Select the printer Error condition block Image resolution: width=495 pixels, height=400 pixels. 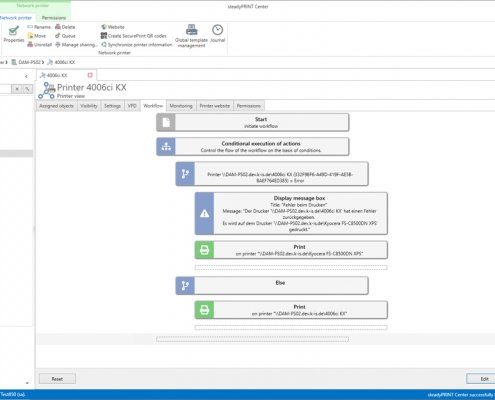click(x=272, y=174)
